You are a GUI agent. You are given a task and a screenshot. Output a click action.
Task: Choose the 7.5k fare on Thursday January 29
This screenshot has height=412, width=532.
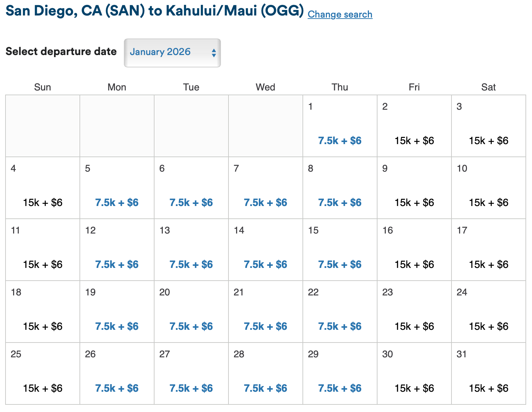(339, 388)
